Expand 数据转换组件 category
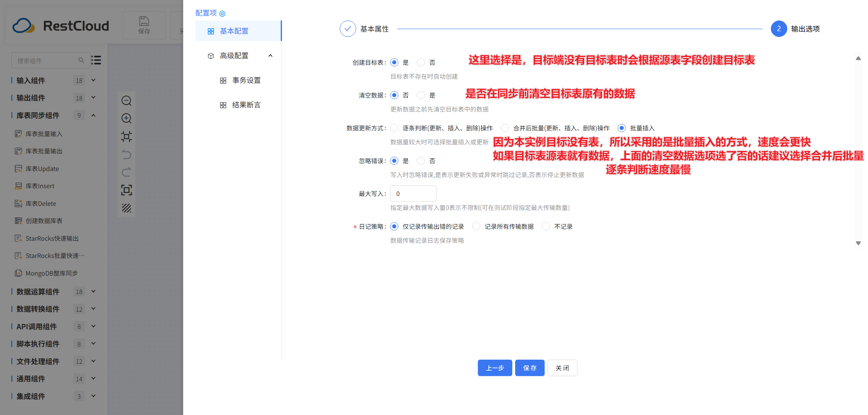868x415 pixels. 93,309
